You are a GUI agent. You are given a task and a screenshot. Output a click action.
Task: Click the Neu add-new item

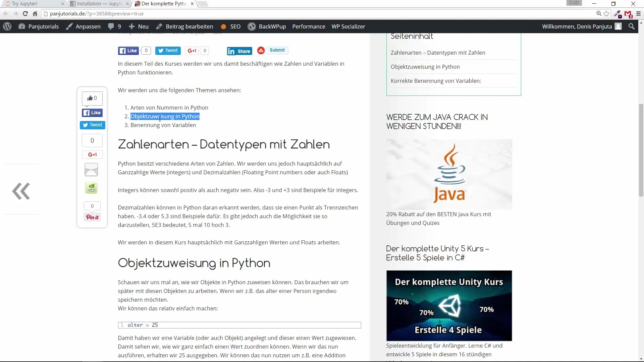point(139,26)
